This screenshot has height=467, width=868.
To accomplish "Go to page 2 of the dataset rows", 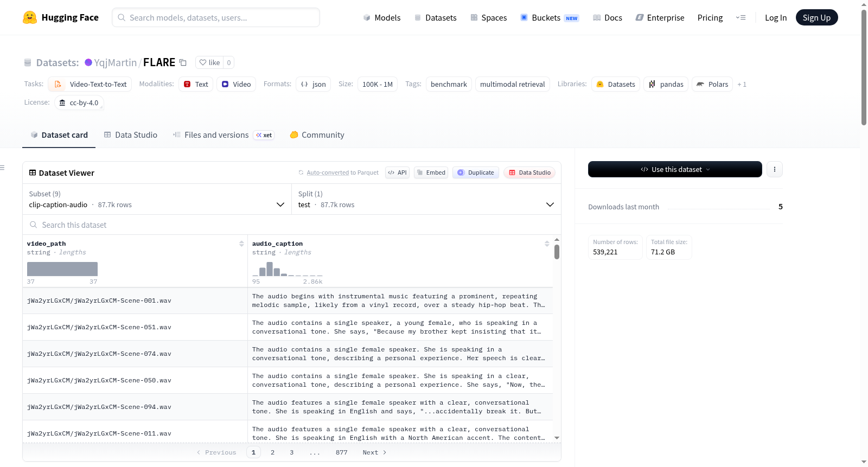I will pyautogui.click(x=272, y=452).
